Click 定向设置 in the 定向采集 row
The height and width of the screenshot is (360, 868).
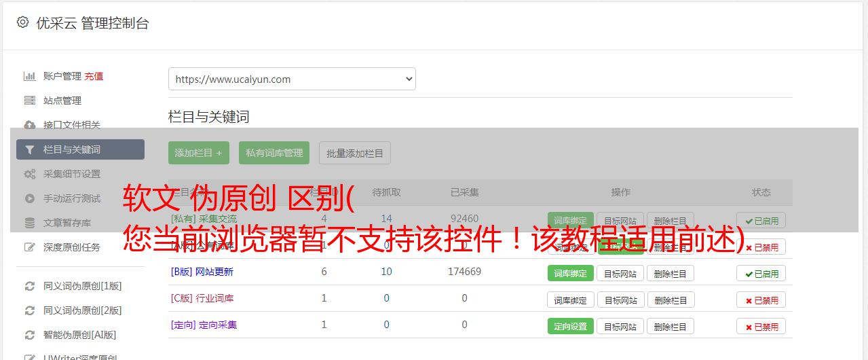571,326
